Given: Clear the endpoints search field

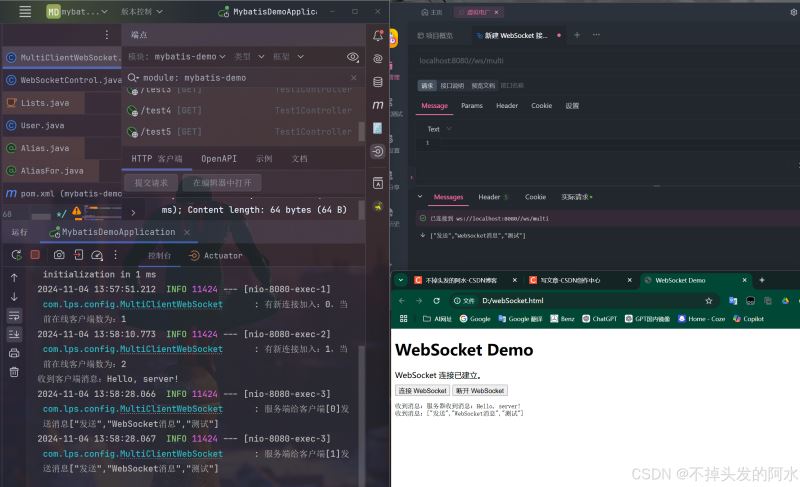Looking at the screenshot, I should click(354, 78).
